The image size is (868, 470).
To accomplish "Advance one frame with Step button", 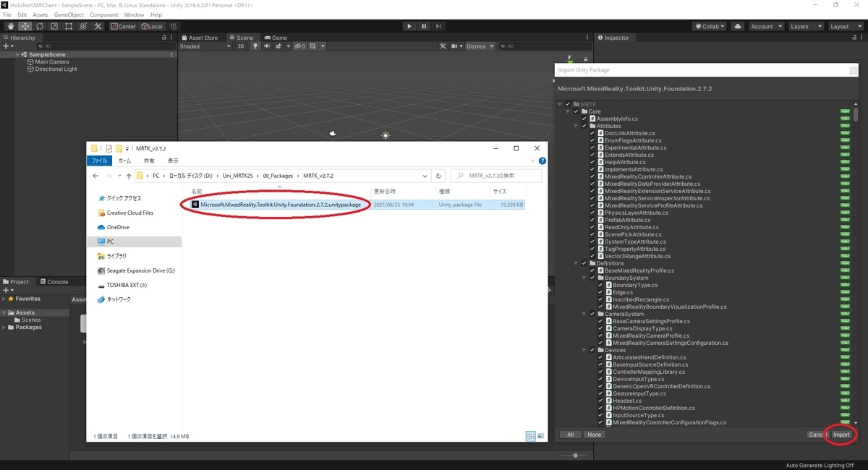I will (439, 26).
